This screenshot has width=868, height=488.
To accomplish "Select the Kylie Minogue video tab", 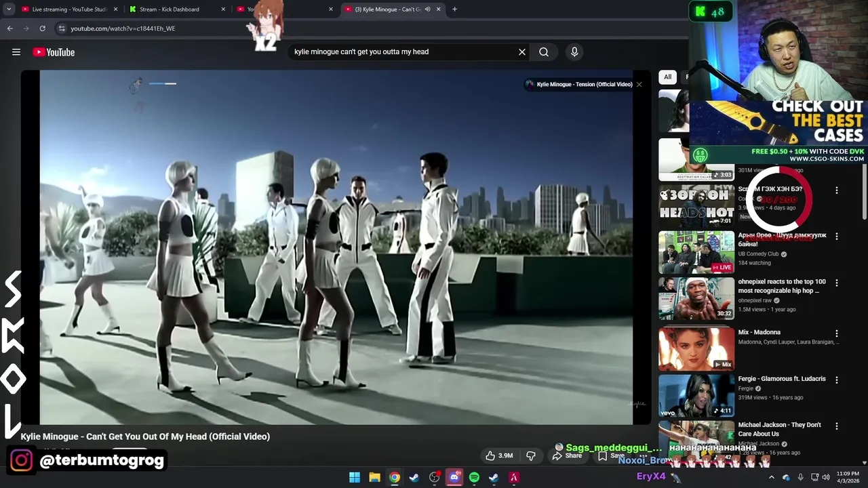I will point(387,9).
